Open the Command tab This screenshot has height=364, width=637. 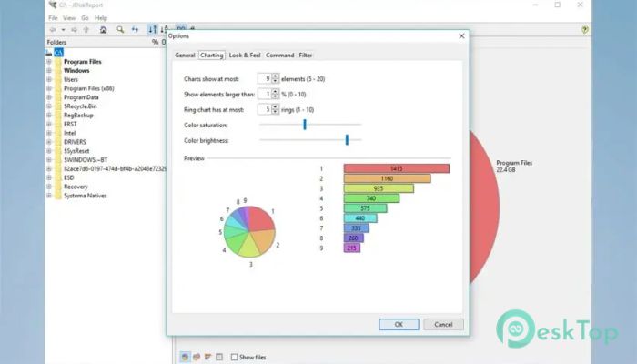[280, 56]
